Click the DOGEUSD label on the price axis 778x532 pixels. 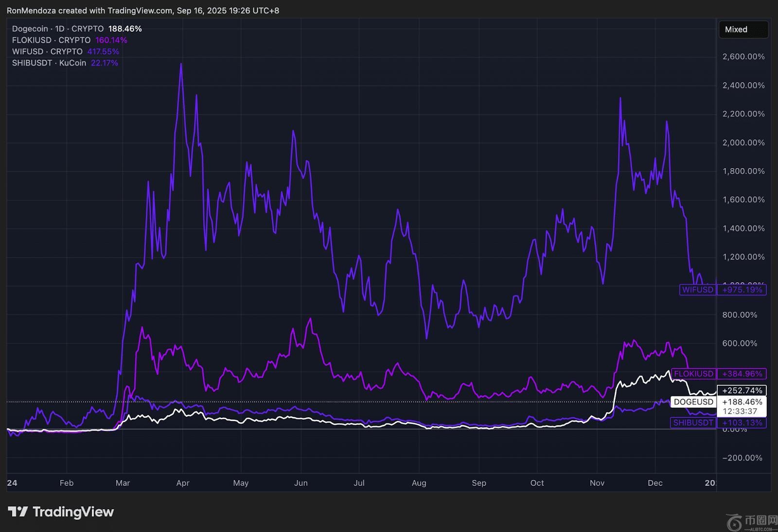[693, 402]
